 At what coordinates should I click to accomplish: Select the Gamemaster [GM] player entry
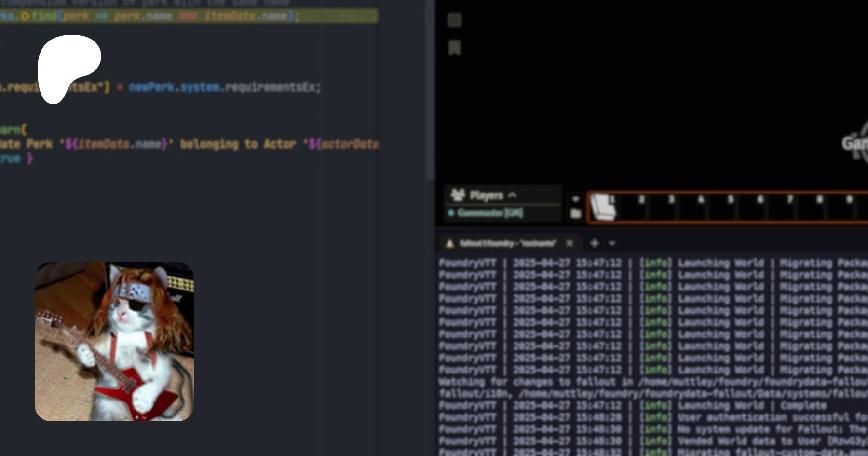[489, 213]
